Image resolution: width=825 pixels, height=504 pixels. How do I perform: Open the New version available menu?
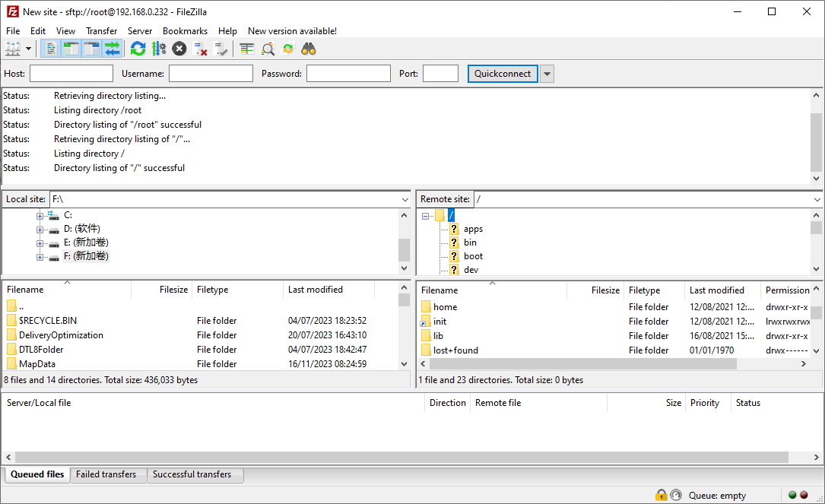pyautogui.click(x=293, y=31)
